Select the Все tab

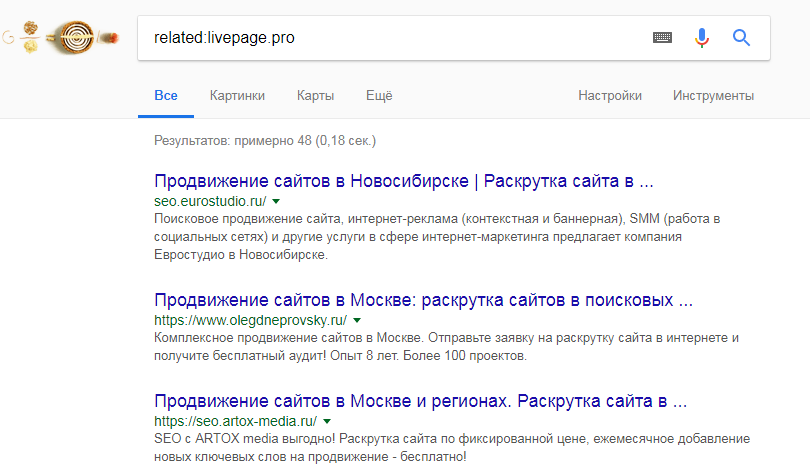point(166,96)
